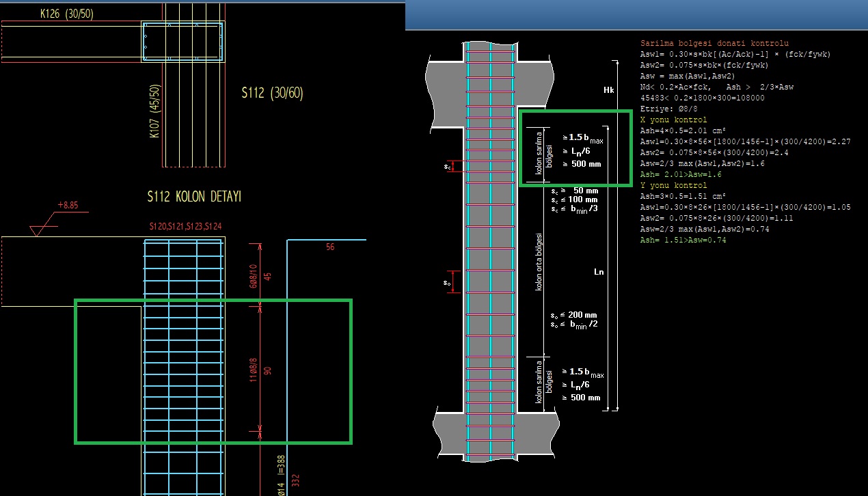Select the Ln dimension label
The height and width of the screenshot is (496, 868).
pos(599,272)
